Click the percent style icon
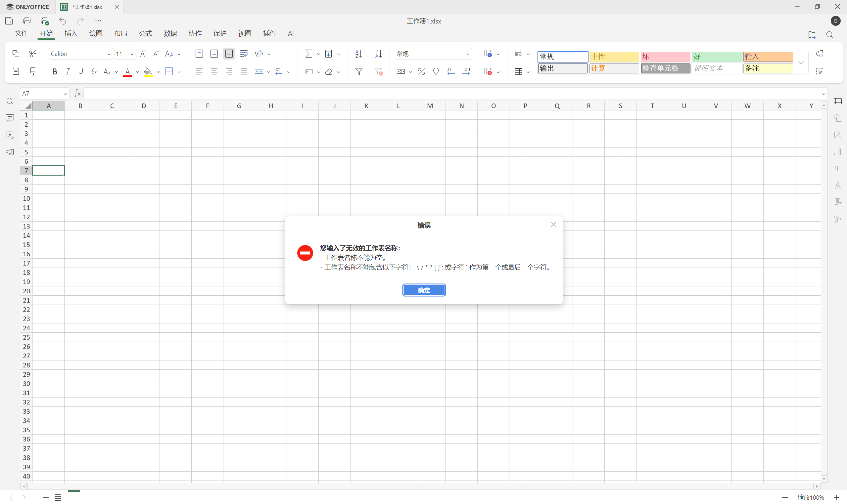Viewport: 847px width, 504px height. [x=421, y=71]
